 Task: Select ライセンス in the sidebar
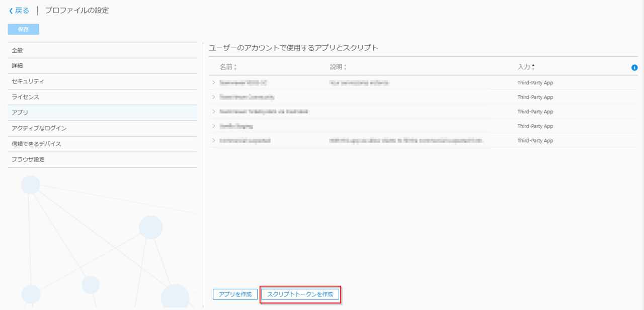pyautogui.click(x=25, y=97)
